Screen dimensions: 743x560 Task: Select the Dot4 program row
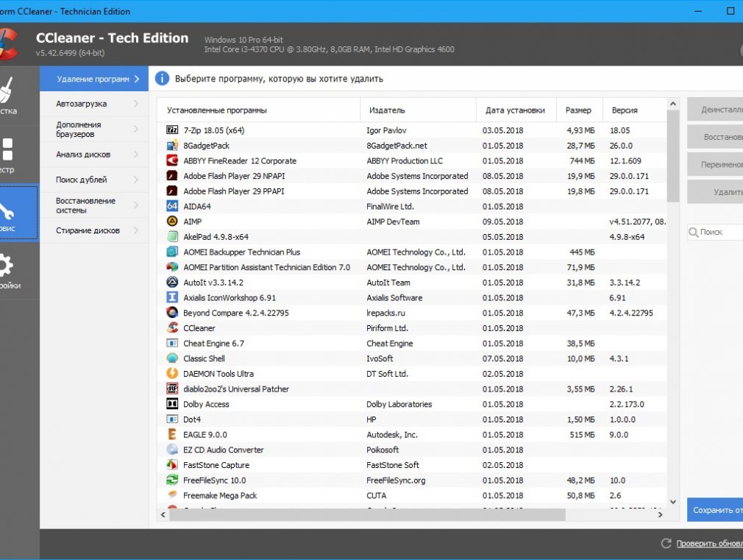pyautogui.click(x=412, y=419)
